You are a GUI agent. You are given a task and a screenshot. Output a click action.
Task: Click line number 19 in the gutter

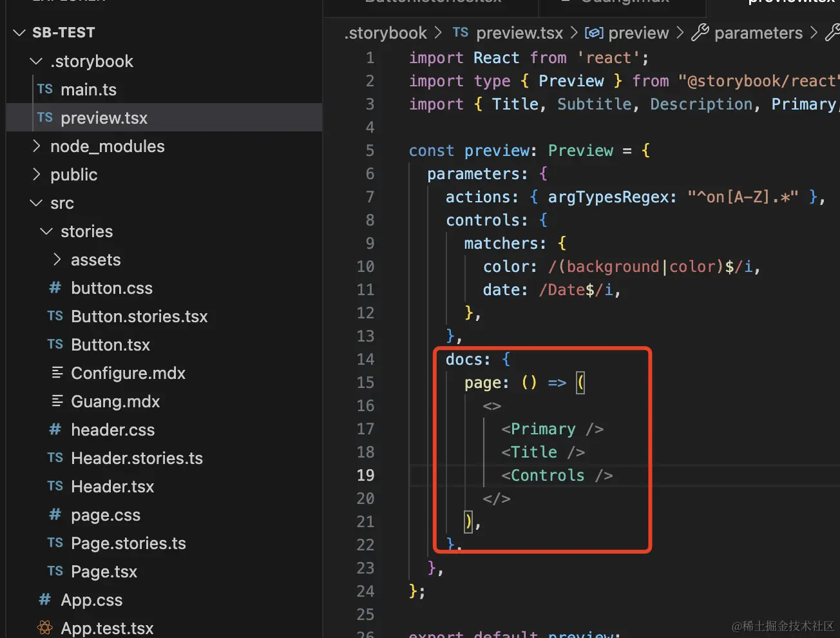[x=365, y=475]
